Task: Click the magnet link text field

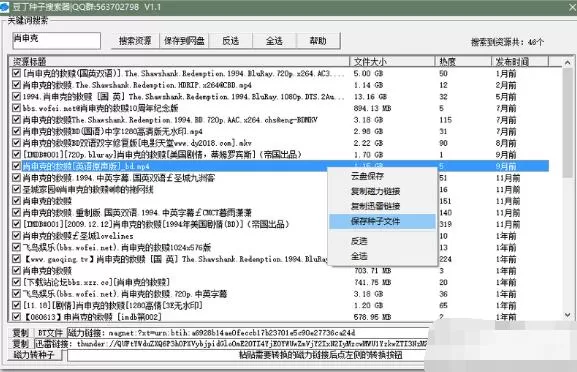Action: [248, 333]
